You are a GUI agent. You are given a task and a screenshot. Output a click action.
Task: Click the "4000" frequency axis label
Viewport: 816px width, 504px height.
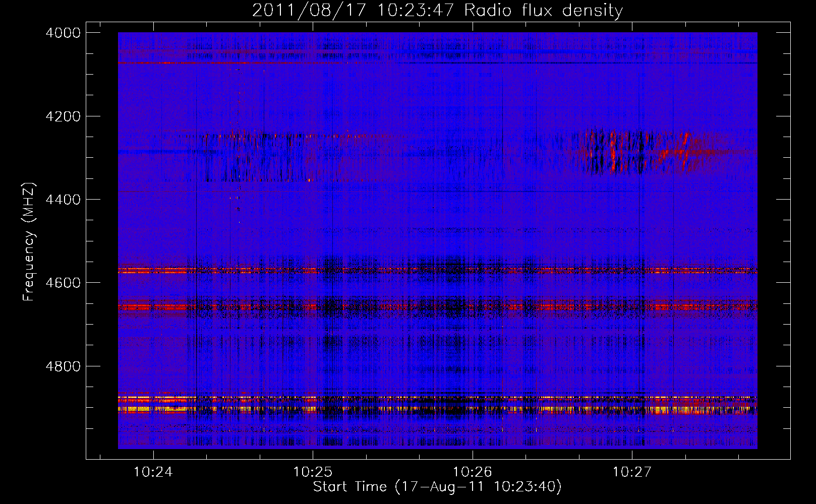(x=63, y=33)
